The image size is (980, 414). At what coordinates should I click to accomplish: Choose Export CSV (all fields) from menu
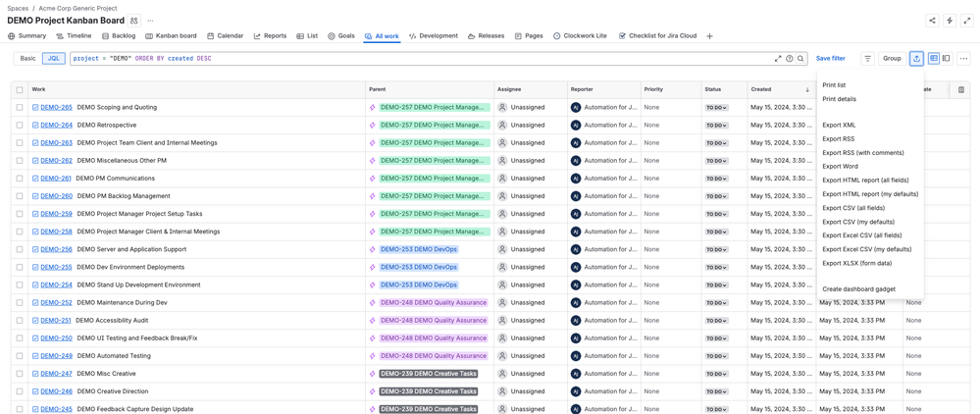[852, 208]
